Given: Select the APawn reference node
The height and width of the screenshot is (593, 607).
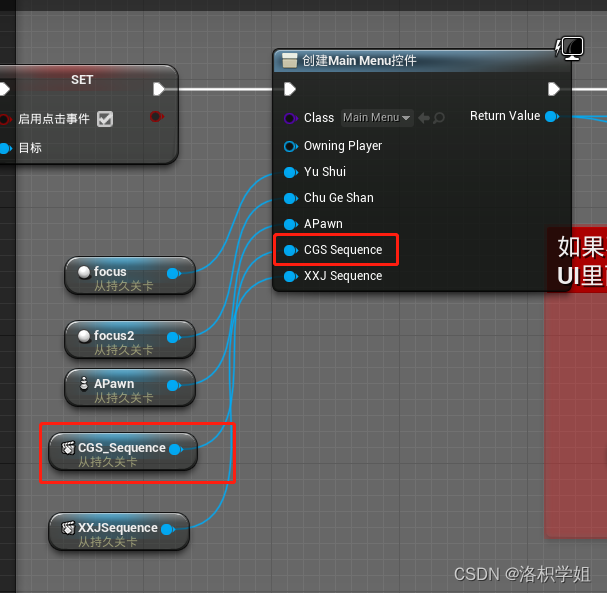Looking at the screenshot, I should tap(130, 387).
